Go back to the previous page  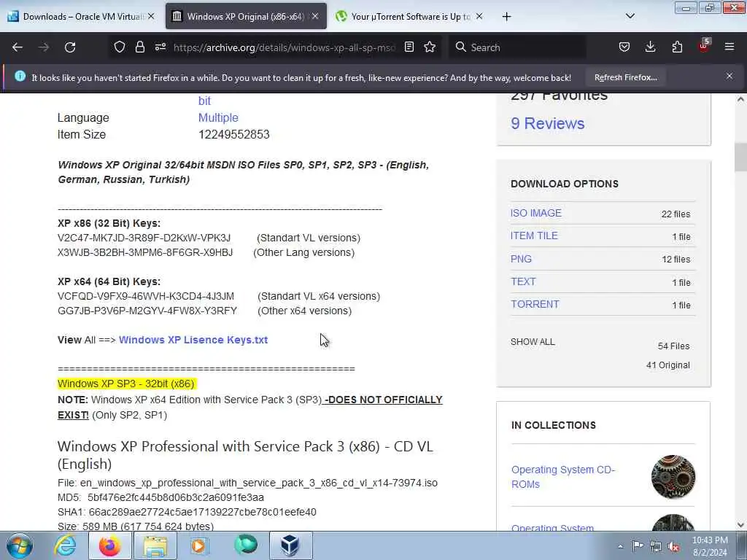point(18,47)
